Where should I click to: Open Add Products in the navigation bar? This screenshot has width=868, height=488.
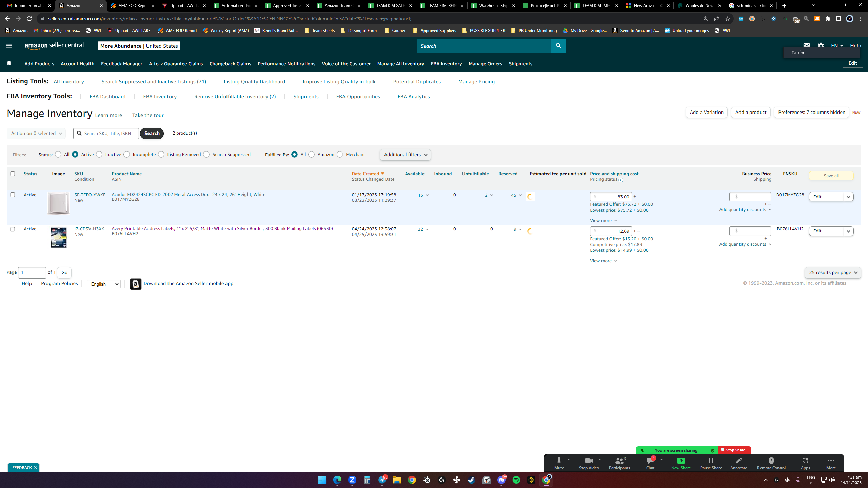click(39, 64)
